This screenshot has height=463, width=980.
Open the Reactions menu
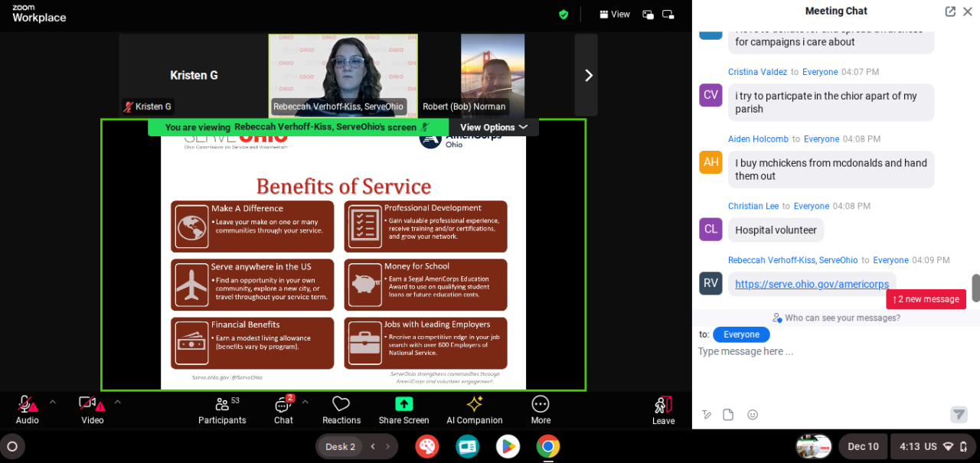[341, 409]
